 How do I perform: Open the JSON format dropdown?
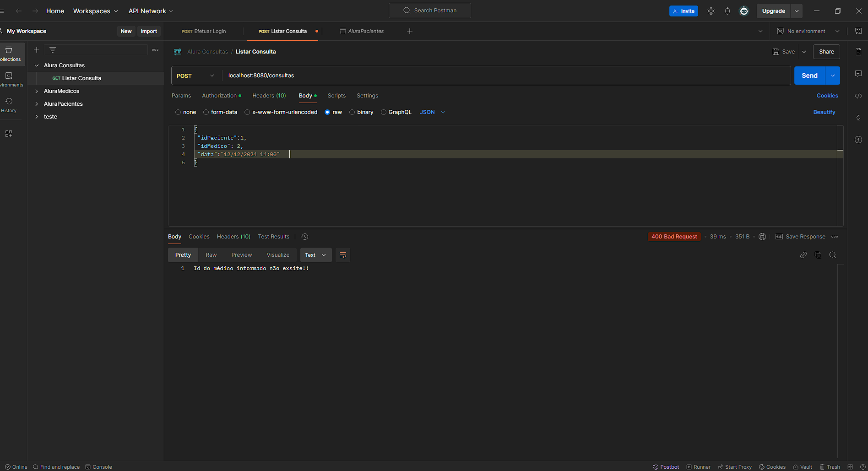click(x=432, y=112)
